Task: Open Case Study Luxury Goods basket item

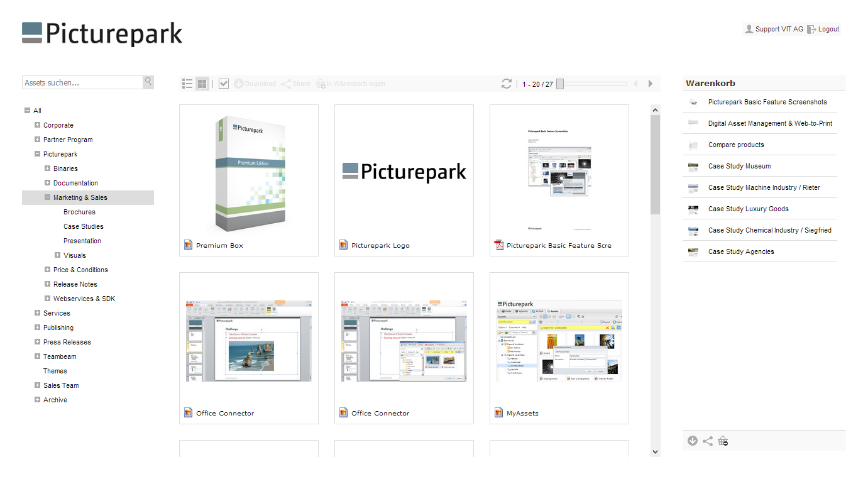Action: click(748, 209)
